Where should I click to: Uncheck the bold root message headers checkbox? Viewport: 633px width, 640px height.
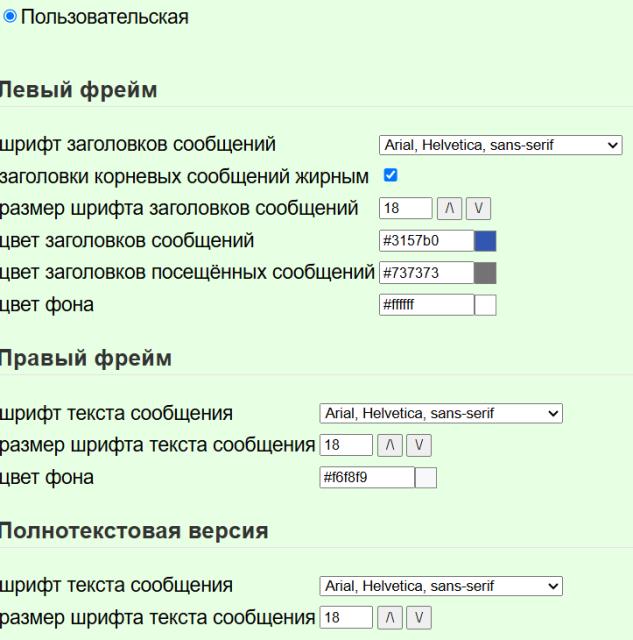(391, 176)
